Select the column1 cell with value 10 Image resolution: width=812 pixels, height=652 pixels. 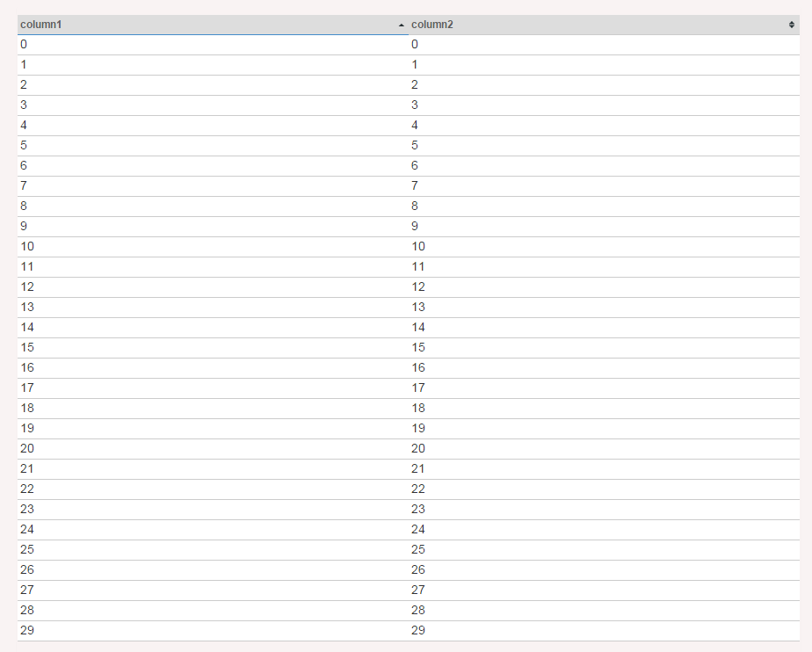pyautogui.click(x=213, y=247)
